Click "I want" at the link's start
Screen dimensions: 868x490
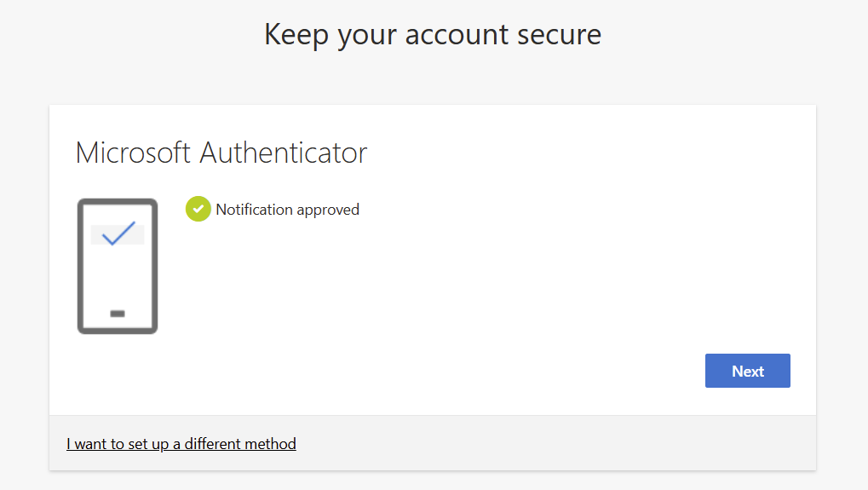pyautogui.click(x=85, y=444)
